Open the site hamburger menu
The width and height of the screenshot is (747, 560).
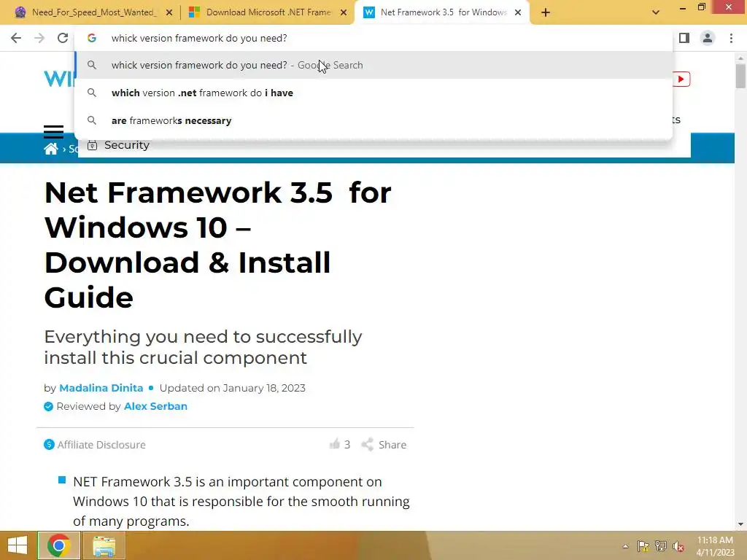pyautogui.click(x=53, y=131)
